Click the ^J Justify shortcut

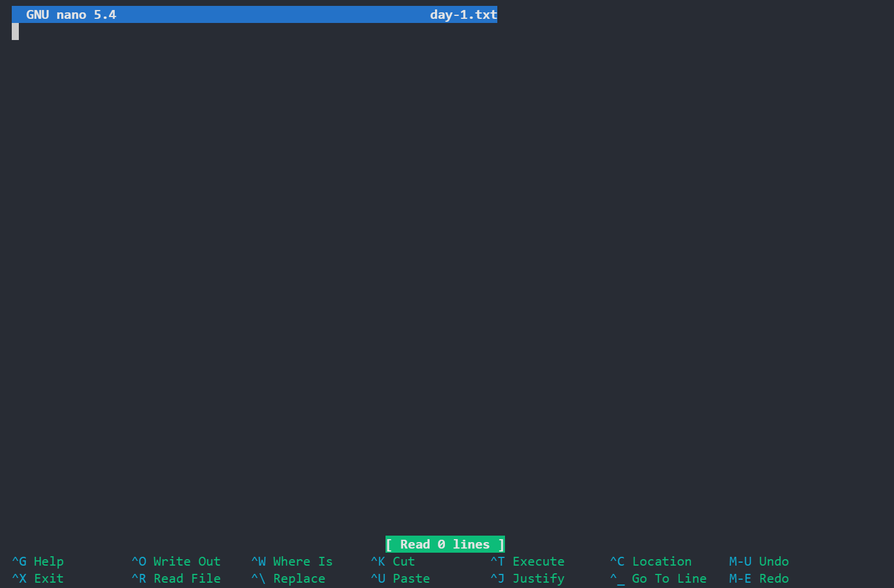pyautogui.click(x=527, y=579)
